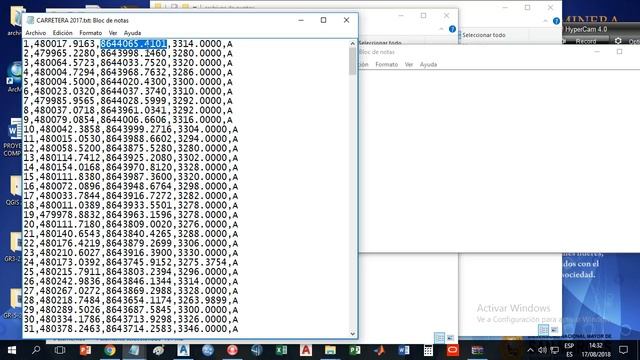Open the red letter A app in taskbar

click(x=306, y=350)
